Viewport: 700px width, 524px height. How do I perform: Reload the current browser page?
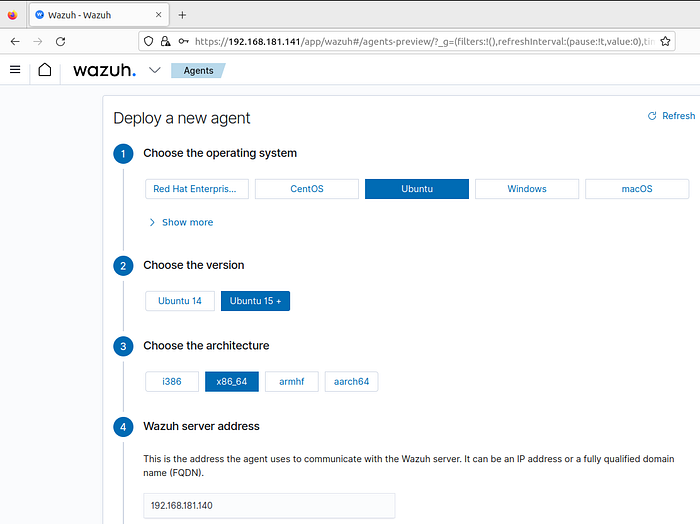coord(61,42)
